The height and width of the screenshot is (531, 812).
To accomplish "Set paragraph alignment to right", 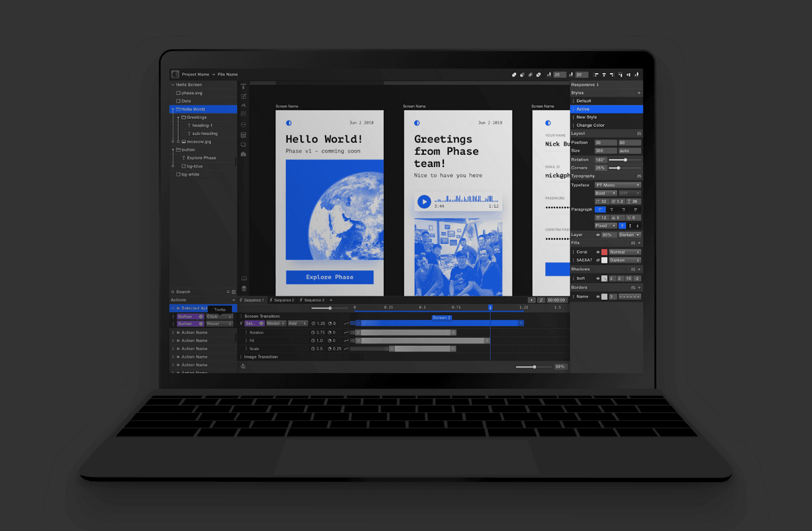I will 623,209.
